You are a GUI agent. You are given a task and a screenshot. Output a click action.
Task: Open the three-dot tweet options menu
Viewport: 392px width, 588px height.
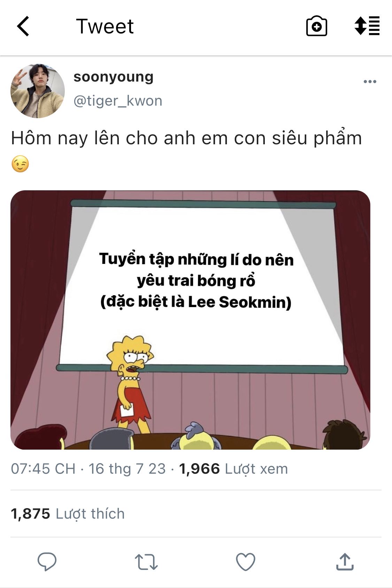[x=370, y=82]
